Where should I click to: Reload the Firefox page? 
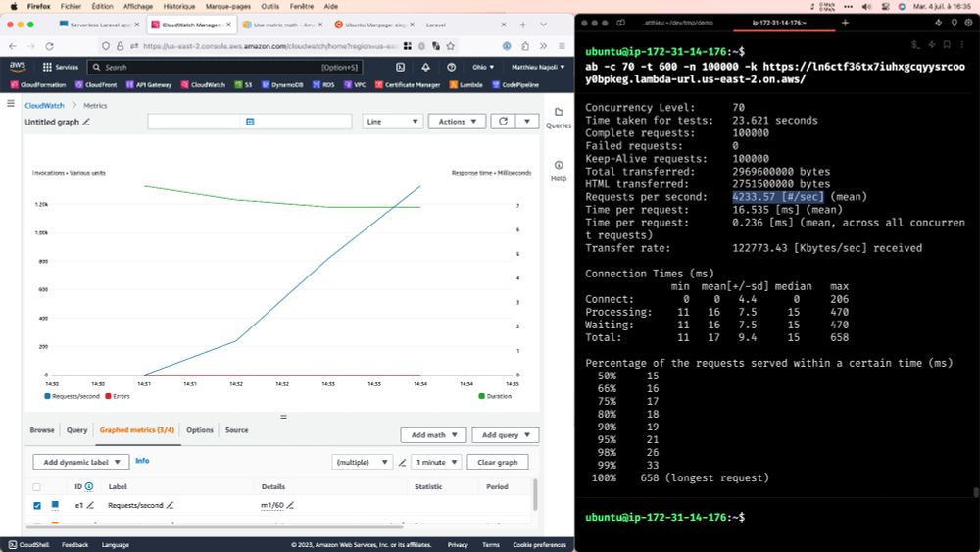(x=49, y=46)
